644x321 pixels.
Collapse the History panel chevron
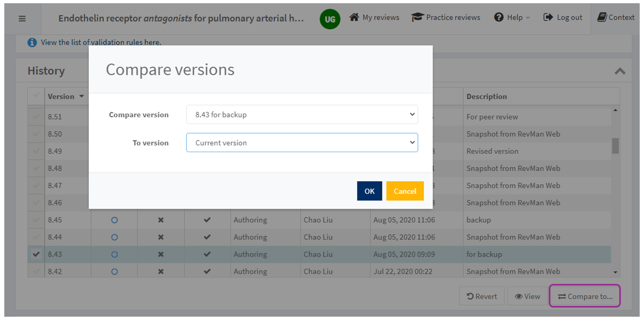[620, 71]
